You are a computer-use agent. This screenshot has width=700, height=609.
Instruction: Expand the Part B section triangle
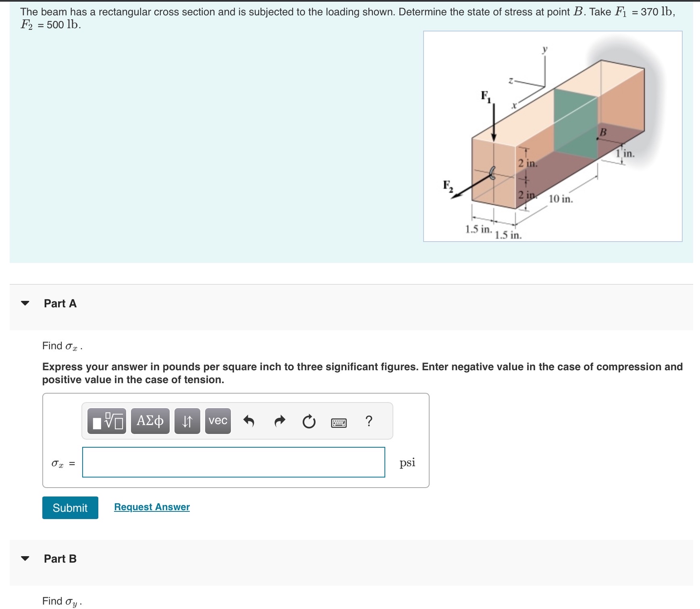click(x=25, y=559)
